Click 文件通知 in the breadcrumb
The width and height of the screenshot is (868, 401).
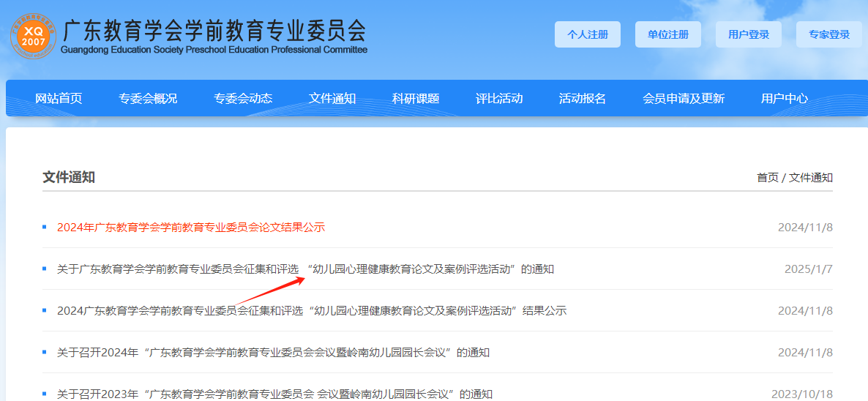[810, 178]
